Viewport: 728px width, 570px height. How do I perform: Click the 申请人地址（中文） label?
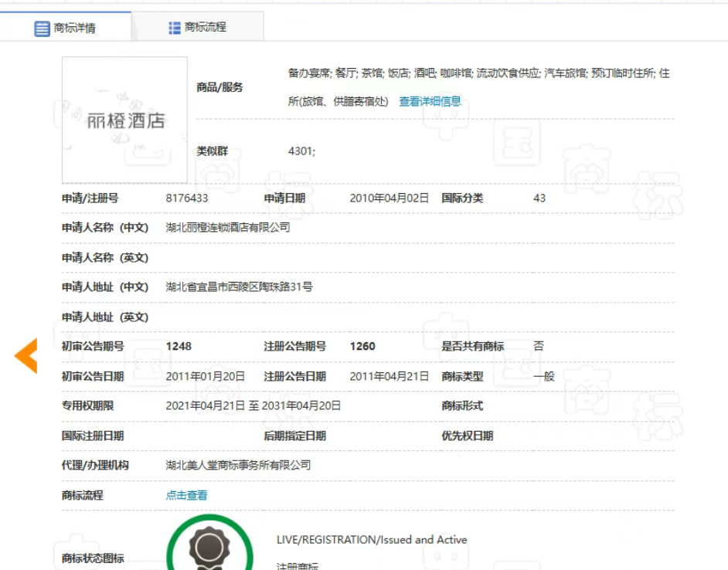tap(105, 287)
